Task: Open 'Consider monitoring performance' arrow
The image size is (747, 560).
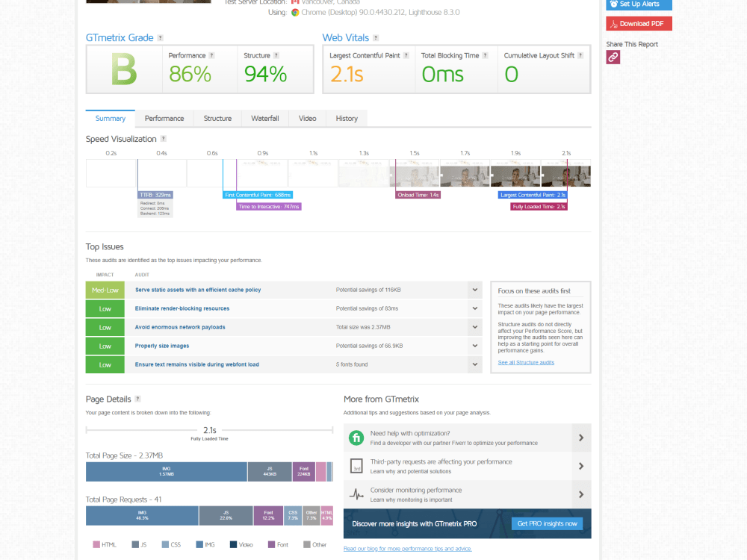Action: [x=581, y=495]
